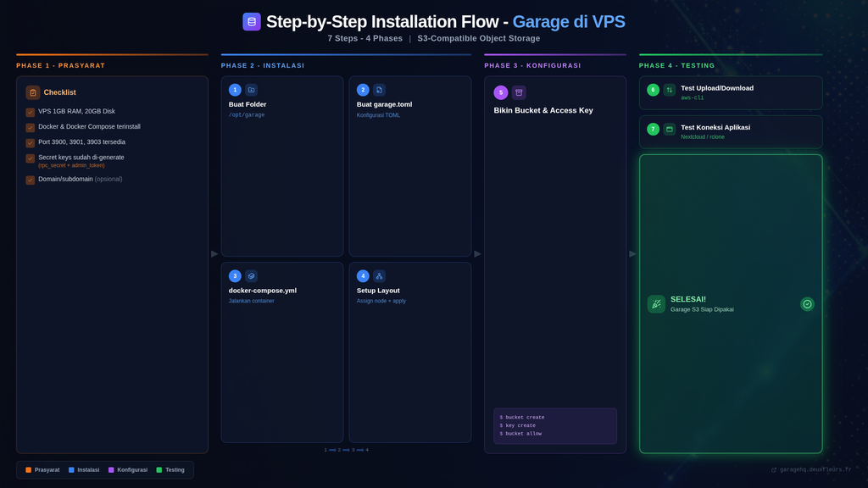
Task: Click the node layout icon in Setup Layout card
Action: click(x=379, y=275)
